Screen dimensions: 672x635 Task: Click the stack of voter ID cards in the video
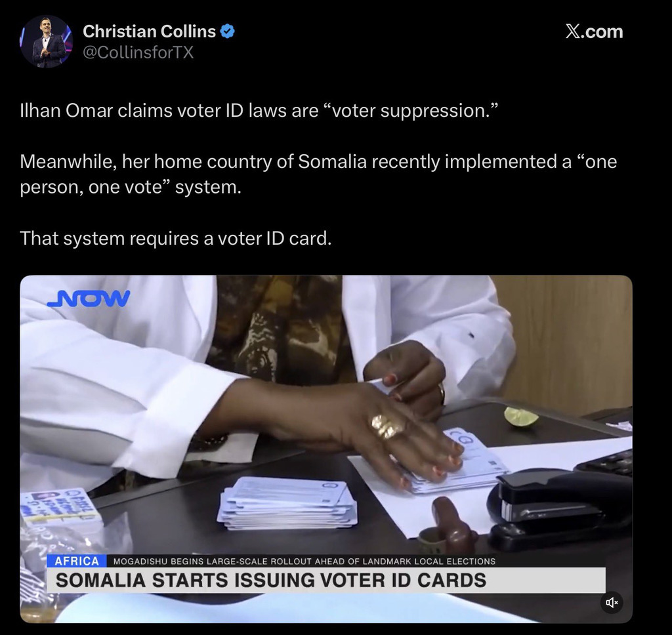[287, 502]
